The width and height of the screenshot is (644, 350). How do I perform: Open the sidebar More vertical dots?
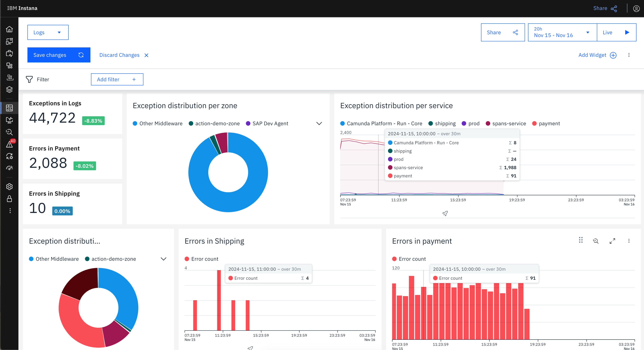click(10, 211)
